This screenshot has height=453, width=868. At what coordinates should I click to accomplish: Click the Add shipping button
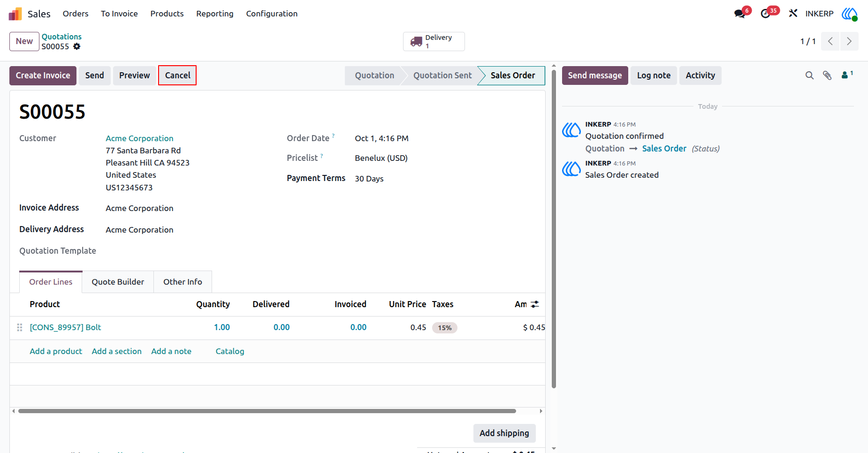click(504, 433)
